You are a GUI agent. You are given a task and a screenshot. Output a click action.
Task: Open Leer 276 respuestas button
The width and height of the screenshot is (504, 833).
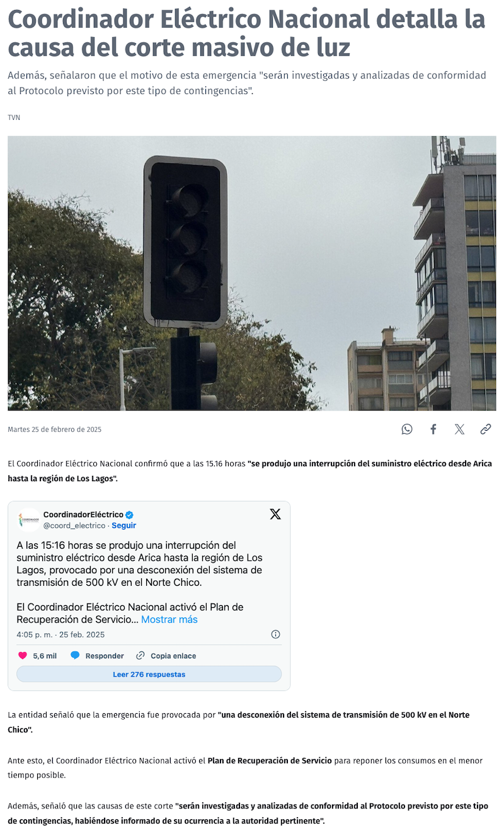click(149, 674)
